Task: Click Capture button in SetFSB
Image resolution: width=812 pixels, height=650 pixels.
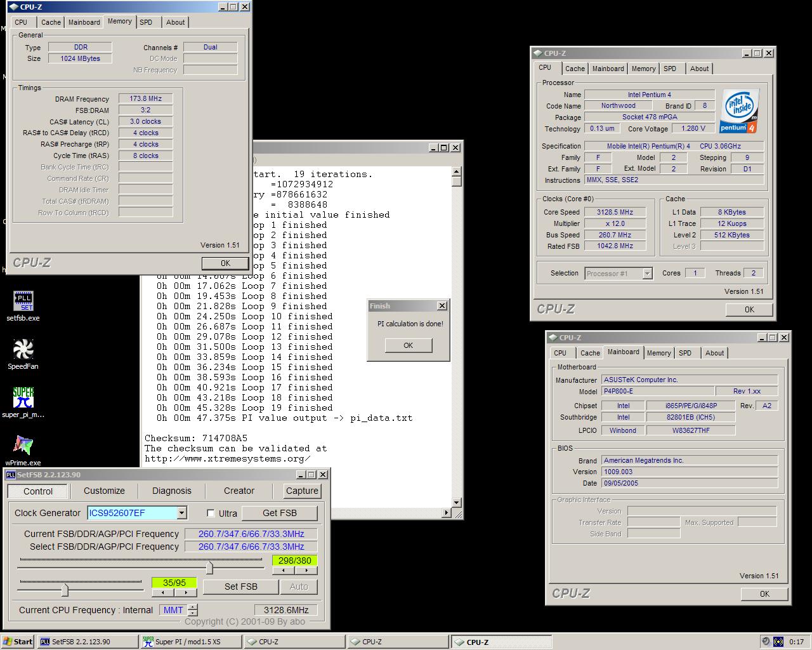Action: click(302, 491)
